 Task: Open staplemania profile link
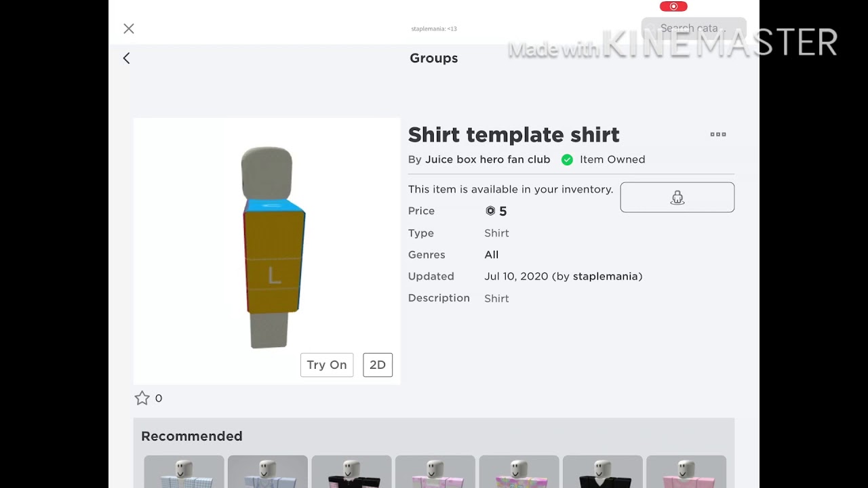point(606,277)
